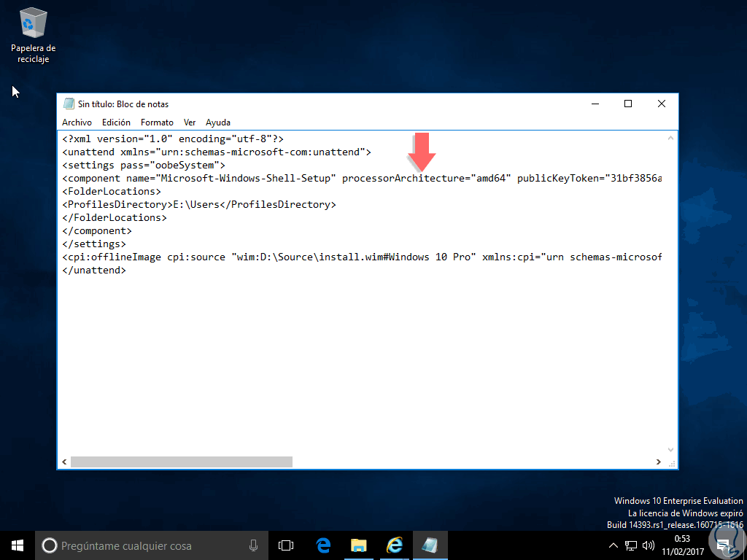The height and width of the screenshot is (560, 747).
Task: Click the Cortana microphone icon
Action: [253, 545]
